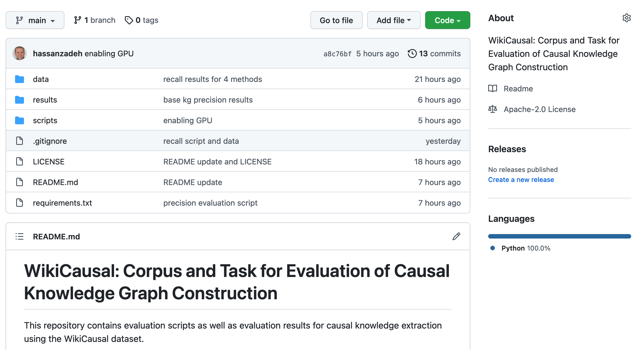The image size is (644, 350).
Task: Open commit hash a8c76bf
Action: click(x=337, y=54)
